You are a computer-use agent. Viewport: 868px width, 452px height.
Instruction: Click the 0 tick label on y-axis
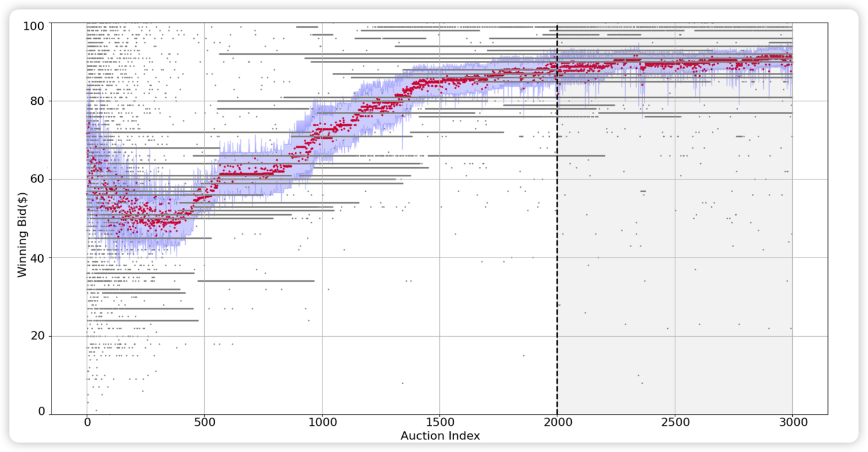pyautogui.click(x=41, y=411)
